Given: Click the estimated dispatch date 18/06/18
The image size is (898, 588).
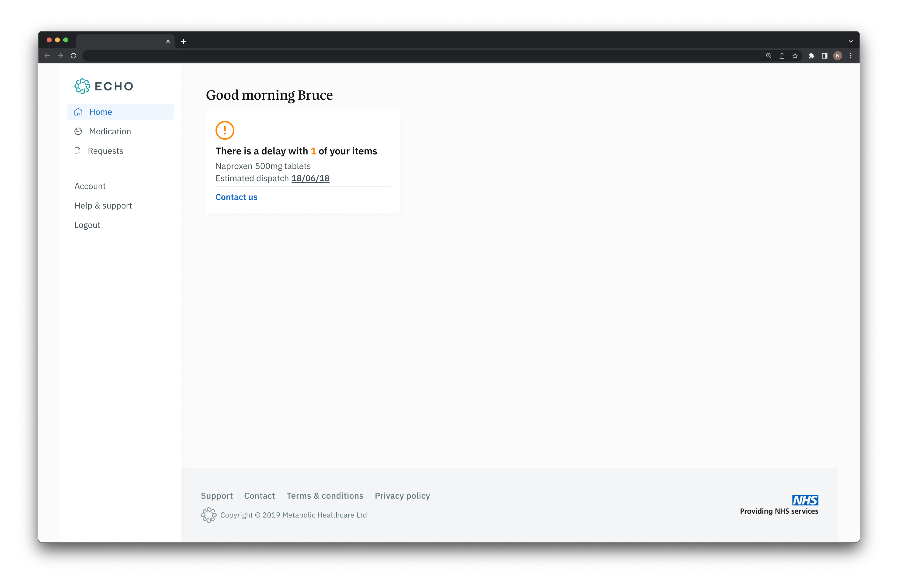Looking at the screenshot, I should (x=310, y=178).
